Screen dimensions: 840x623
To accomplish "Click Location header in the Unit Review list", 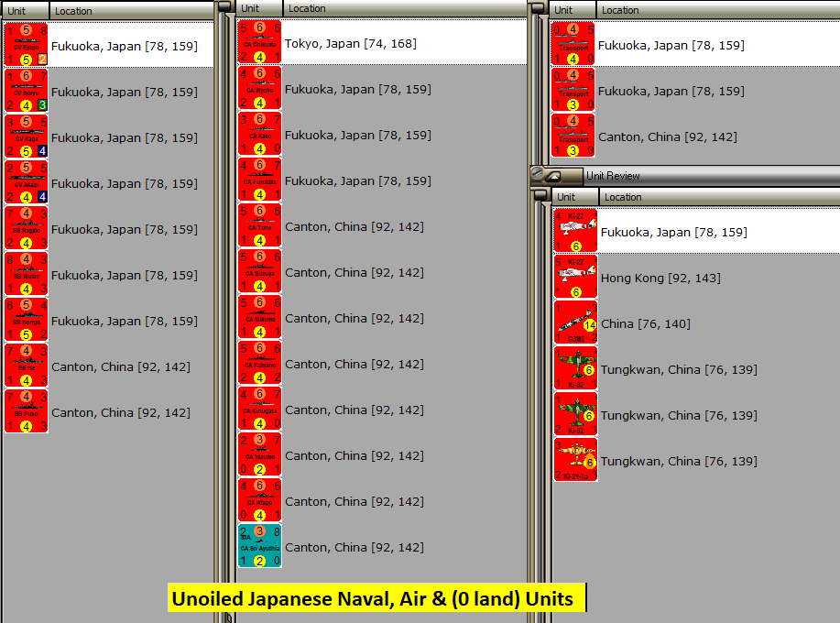I will coord(719,197).
